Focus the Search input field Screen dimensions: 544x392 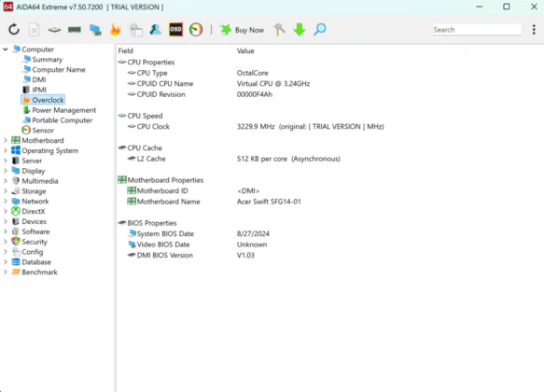coord(477,30)
